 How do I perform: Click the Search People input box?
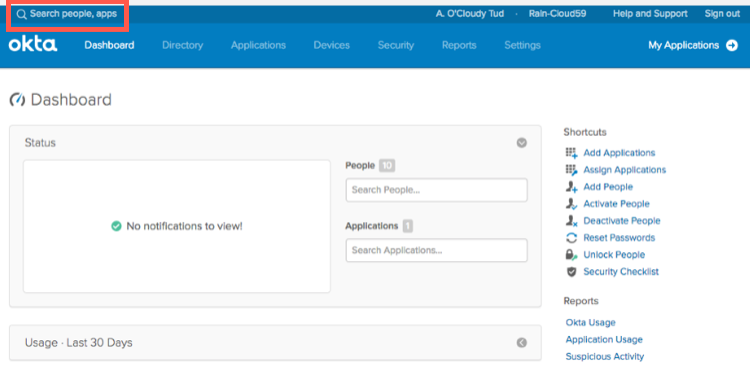(436, 190)
